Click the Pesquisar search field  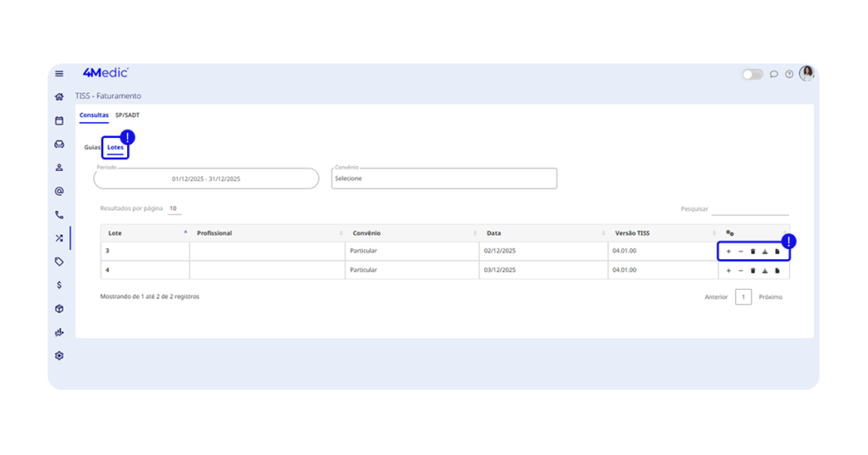(x=749, y=208)
